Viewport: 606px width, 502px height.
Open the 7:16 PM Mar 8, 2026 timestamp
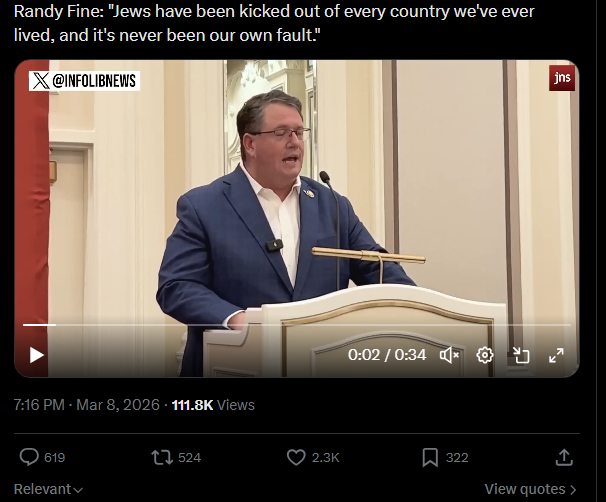[x=87, y=405]
